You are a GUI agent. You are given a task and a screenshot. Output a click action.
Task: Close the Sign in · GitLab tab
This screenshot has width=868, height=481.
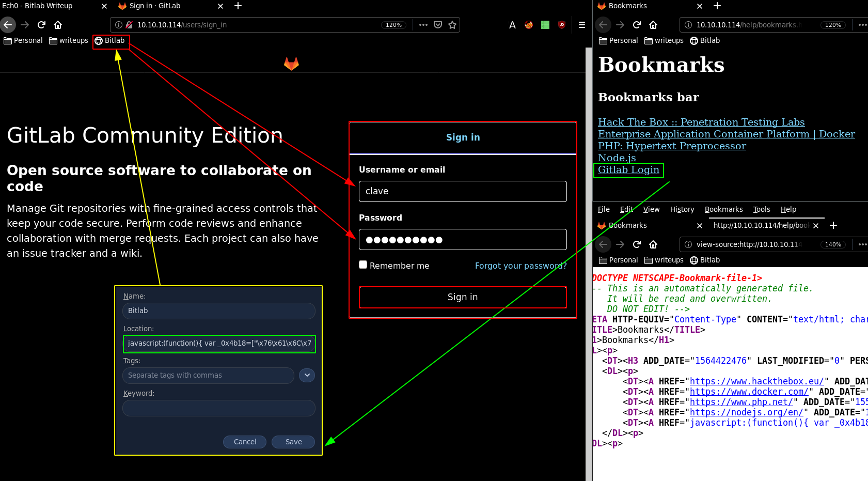(220, 6)
